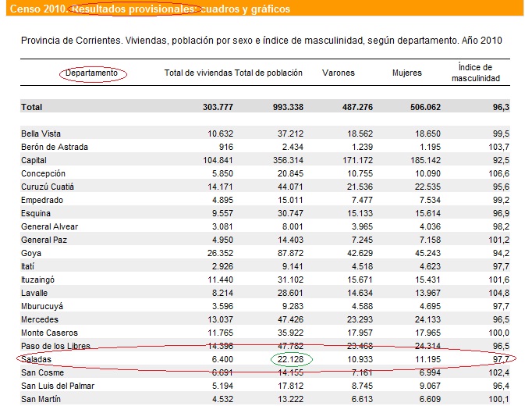Click the Mujeres column header
532x406 pixels.
(x=406, y=73)
